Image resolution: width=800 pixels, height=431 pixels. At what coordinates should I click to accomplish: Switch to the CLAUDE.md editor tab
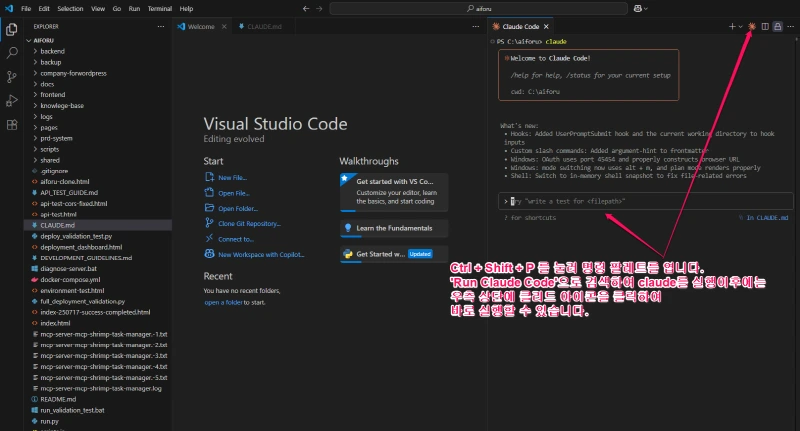click(x=264, y=27)
